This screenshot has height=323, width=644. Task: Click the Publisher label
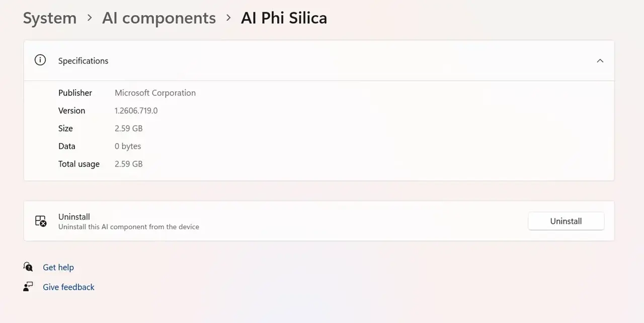(x=75, y=93)
